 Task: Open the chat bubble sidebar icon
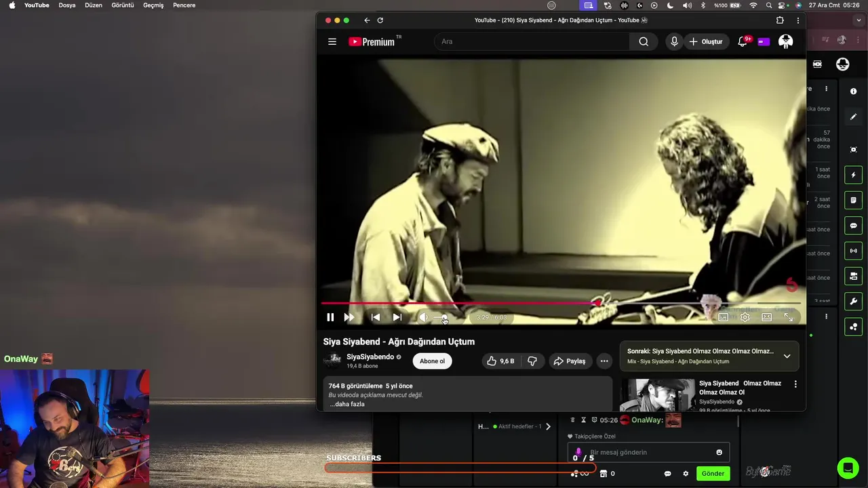[x=854, y=226]
